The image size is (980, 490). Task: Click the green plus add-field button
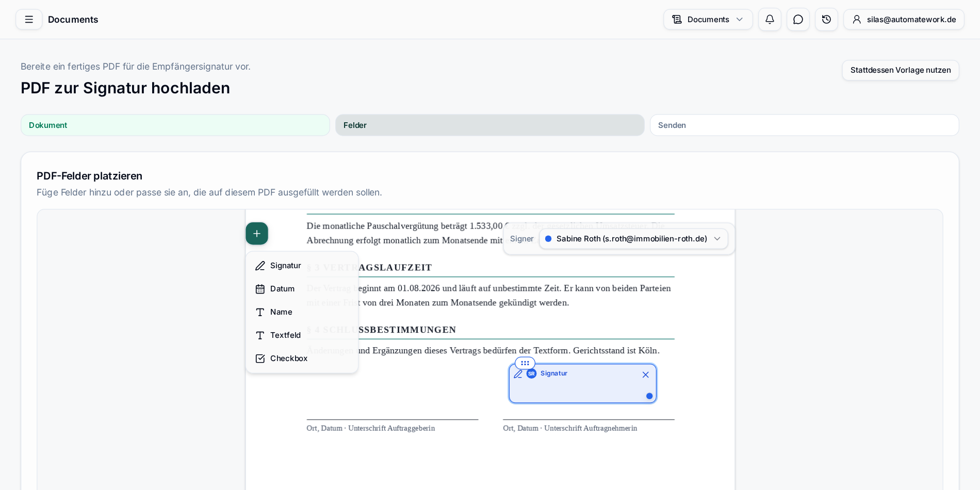tap(257, 234)
